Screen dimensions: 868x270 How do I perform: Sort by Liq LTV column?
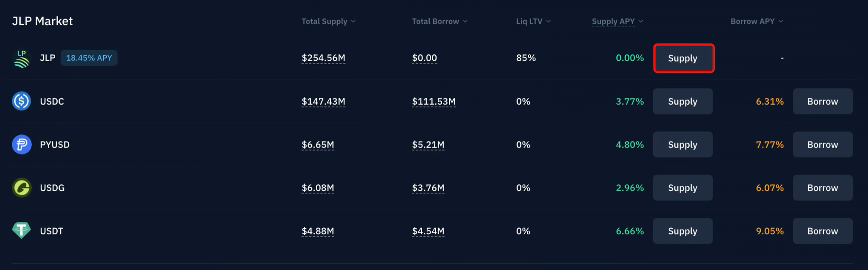[x=533, y=21]
